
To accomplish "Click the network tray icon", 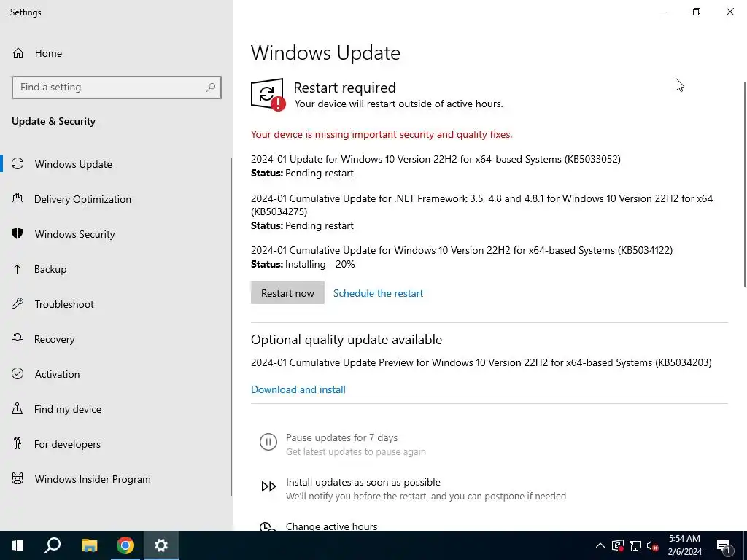I will 635,545.
